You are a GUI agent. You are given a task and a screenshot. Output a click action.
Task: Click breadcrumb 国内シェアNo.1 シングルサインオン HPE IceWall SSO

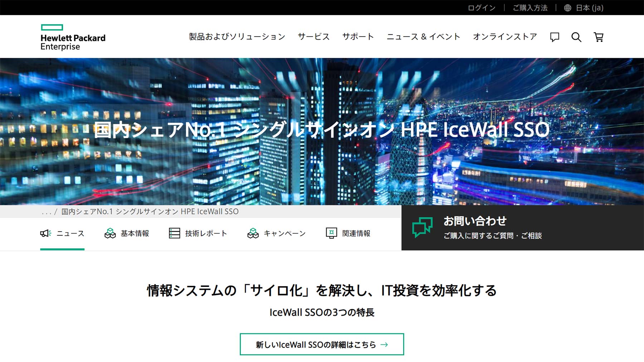pyautogui.click(x=150, y=212)
